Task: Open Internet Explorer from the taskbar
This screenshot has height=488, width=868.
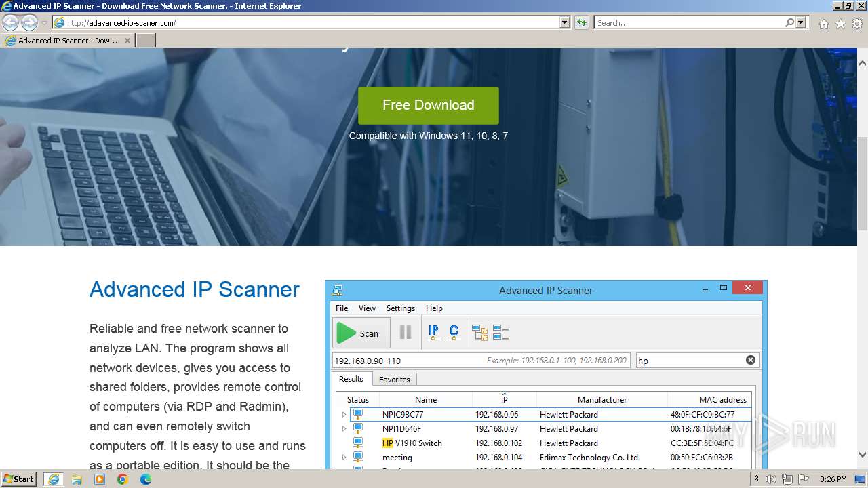Action: coord(54,479)
